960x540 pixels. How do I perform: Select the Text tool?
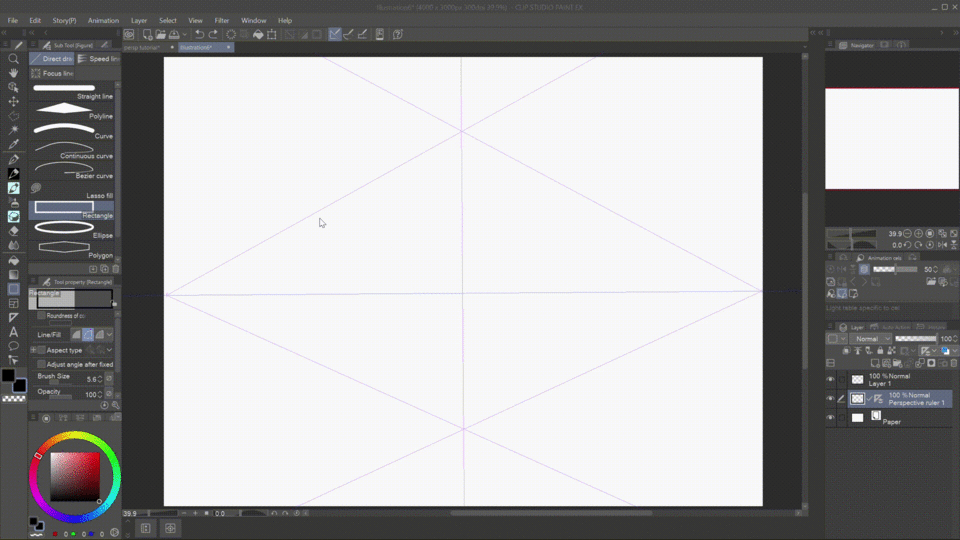coord(13,332)
